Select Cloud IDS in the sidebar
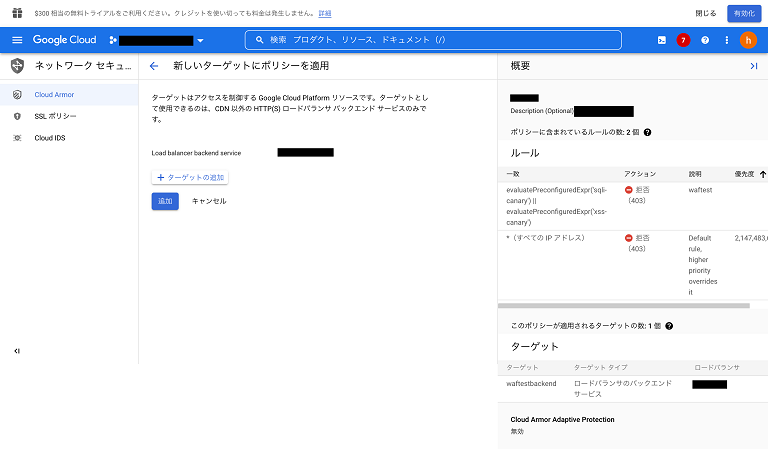The width and height of the screenshot is (768, 449). 50,138
